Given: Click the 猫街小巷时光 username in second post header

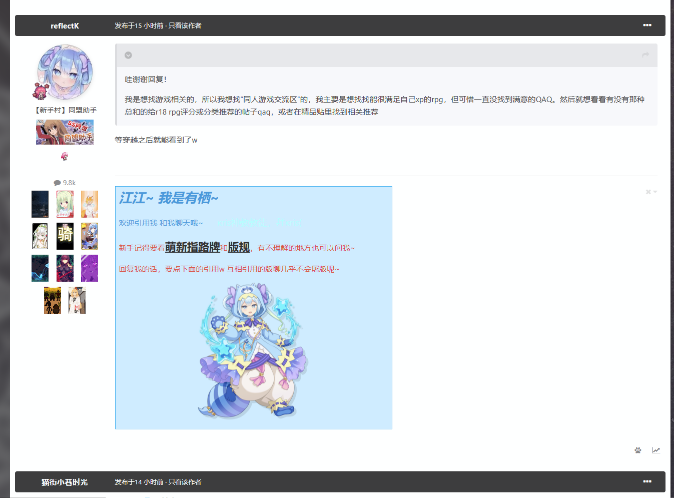Looking at the screenshot, I should [65, 482].
